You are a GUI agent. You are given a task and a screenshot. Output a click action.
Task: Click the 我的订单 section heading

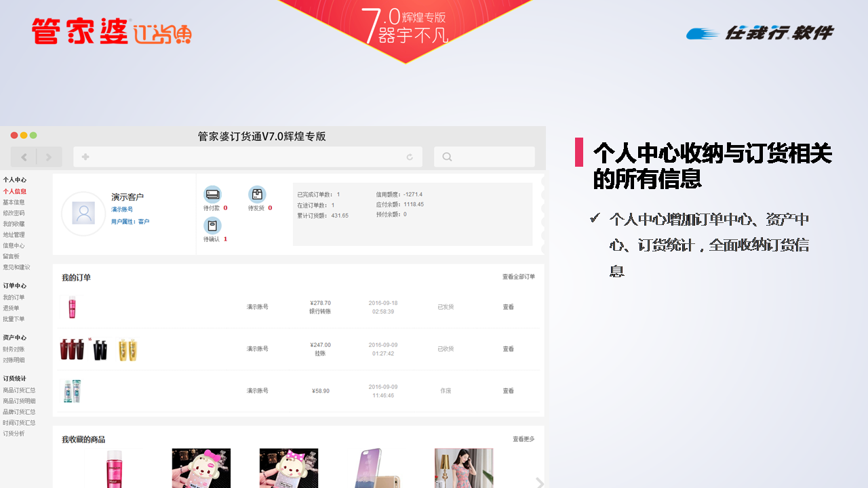coord(76,277)
